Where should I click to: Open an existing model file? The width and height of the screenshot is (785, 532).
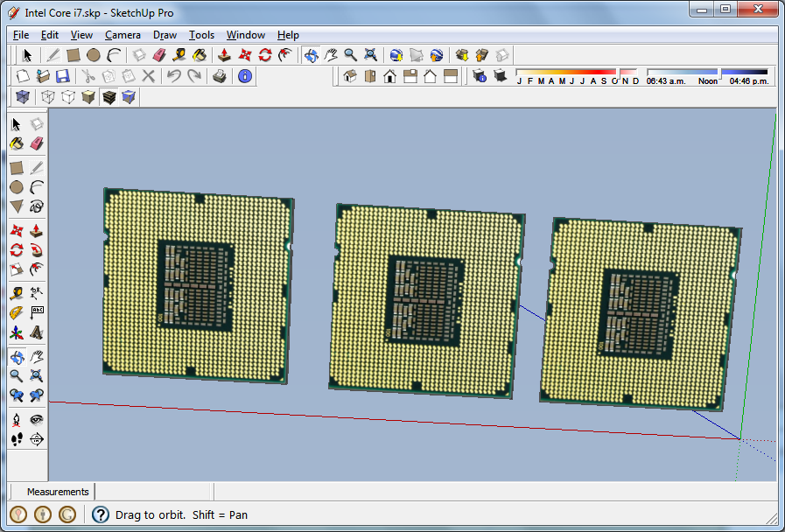[43, 76]
